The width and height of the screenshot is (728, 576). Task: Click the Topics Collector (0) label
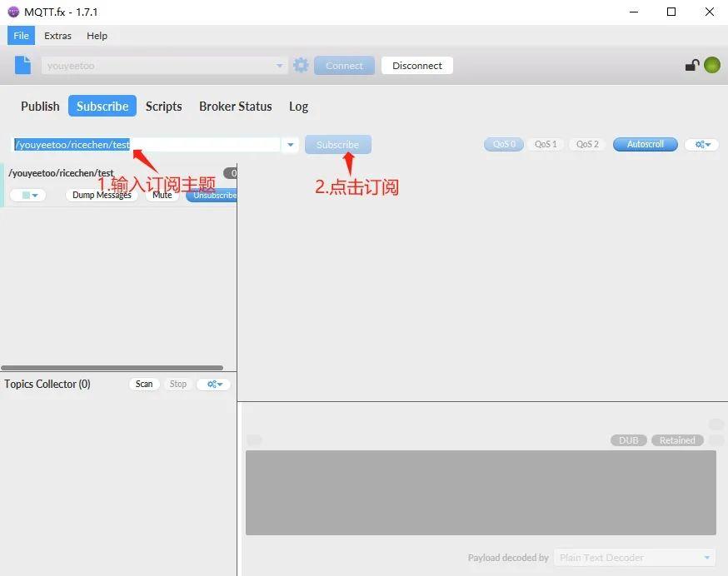click(x=47, y=385)
